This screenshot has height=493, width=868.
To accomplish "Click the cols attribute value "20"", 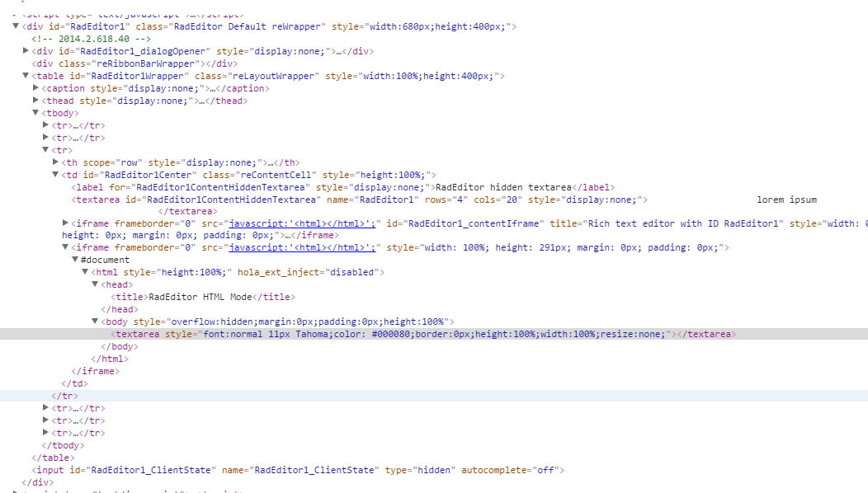I will (x=511, y=200).
